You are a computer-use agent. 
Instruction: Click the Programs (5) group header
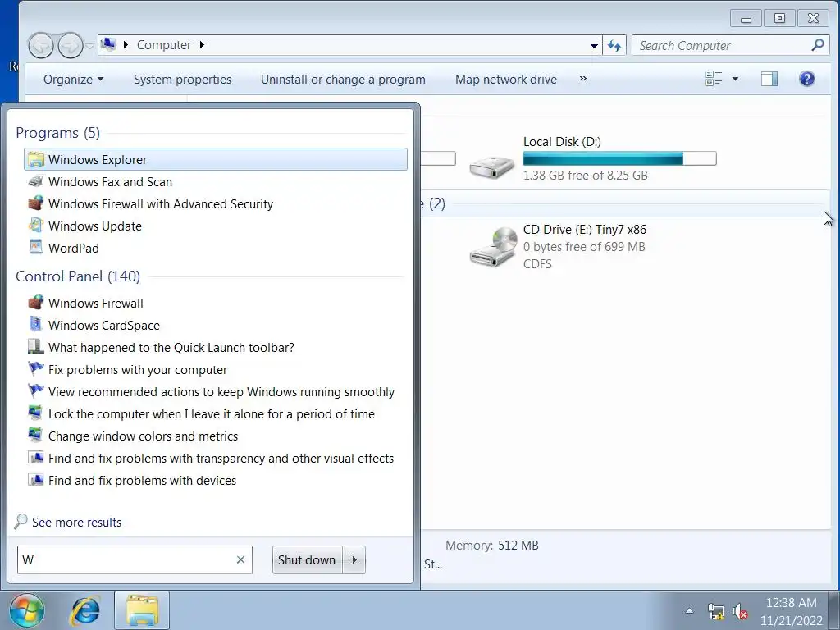pos(58,133)
